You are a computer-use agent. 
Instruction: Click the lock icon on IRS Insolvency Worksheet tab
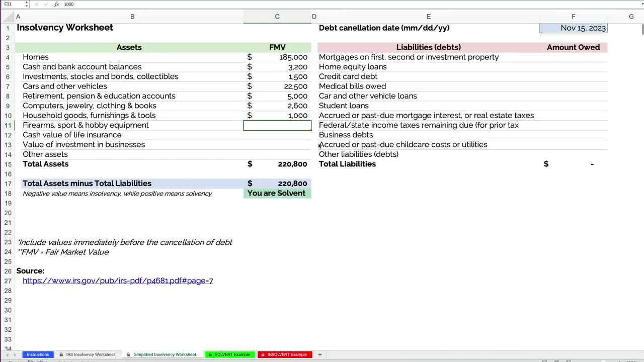(61, 354)
